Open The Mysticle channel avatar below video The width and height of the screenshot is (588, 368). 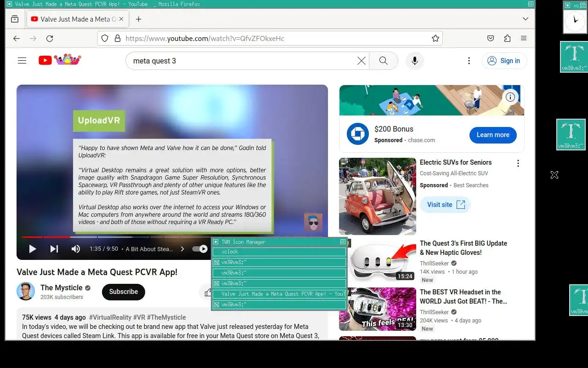click(x=26, y=291)
